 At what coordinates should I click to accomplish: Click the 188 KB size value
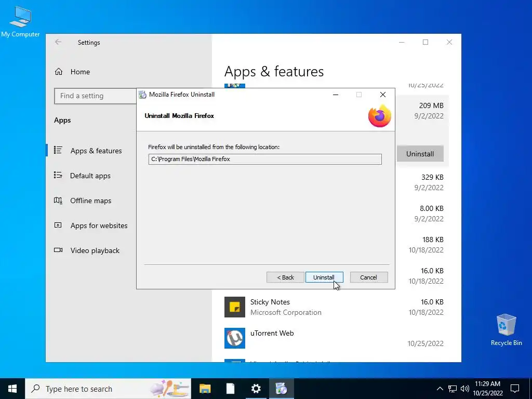[x=433, y=240]
